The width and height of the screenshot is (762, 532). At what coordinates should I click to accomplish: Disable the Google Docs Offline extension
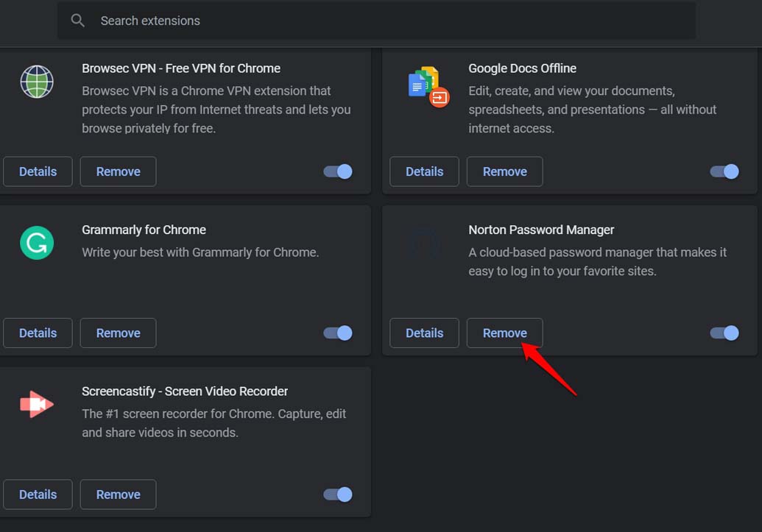pos(724,171)
